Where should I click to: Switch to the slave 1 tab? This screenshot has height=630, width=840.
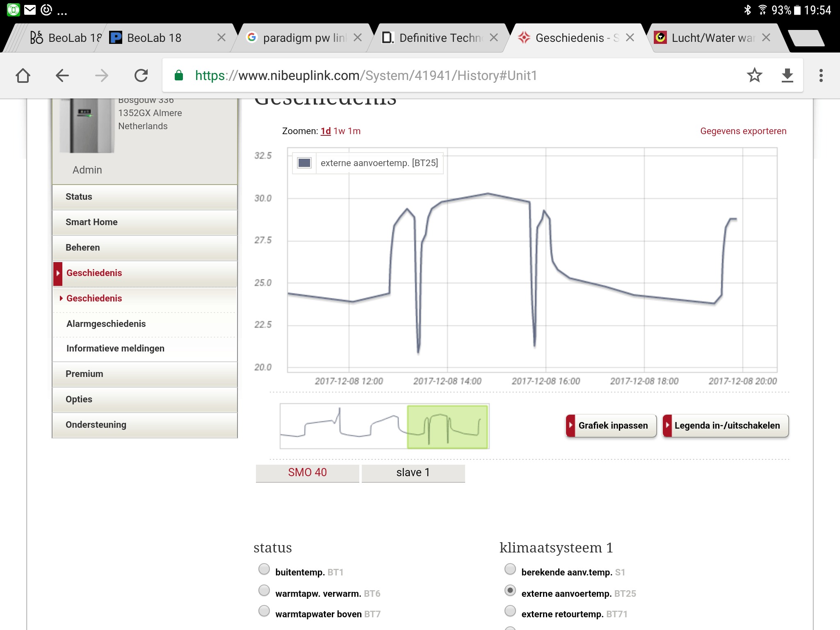pos(413,472)
